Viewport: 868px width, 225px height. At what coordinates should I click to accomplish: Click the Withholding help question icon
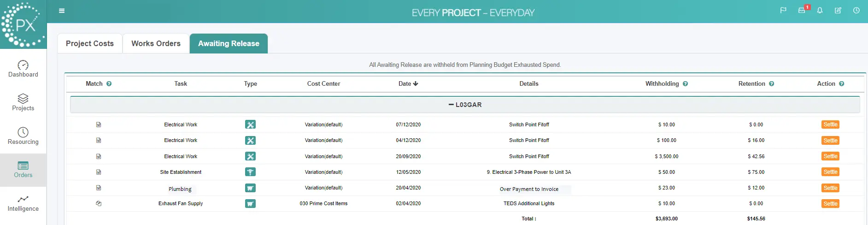(x=686, y=84)
